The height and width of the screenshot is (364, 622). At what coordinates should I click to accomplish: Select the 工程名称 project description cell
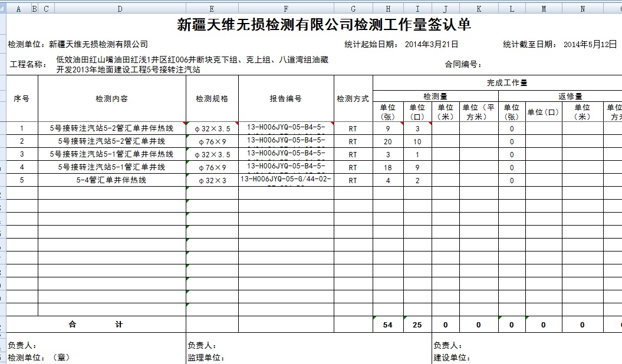point(192,65)
